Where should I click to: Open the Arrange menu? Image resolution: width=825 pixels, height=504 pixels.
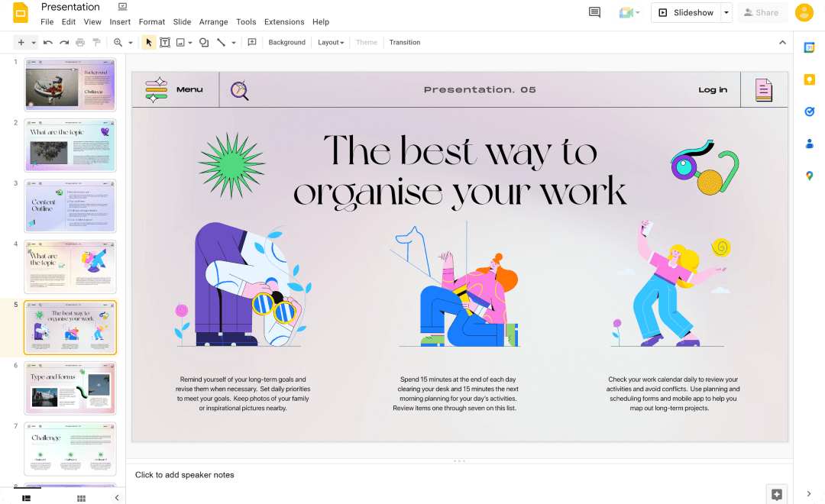(x=213, y=22)
